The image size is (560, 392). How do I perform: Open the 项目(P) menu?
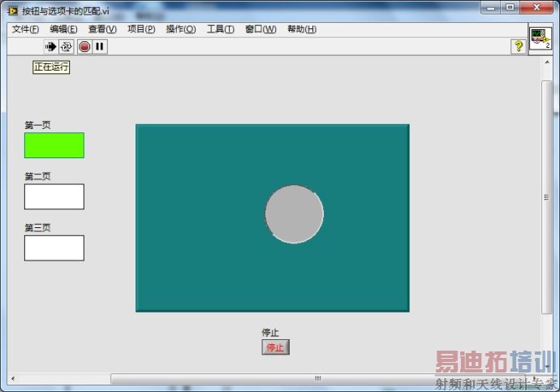pos(141,29)
